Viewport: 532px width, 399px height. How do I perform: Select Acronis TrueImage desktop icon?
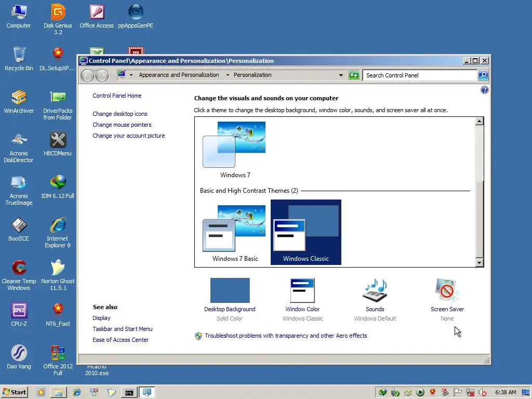[x=19, y=190]
